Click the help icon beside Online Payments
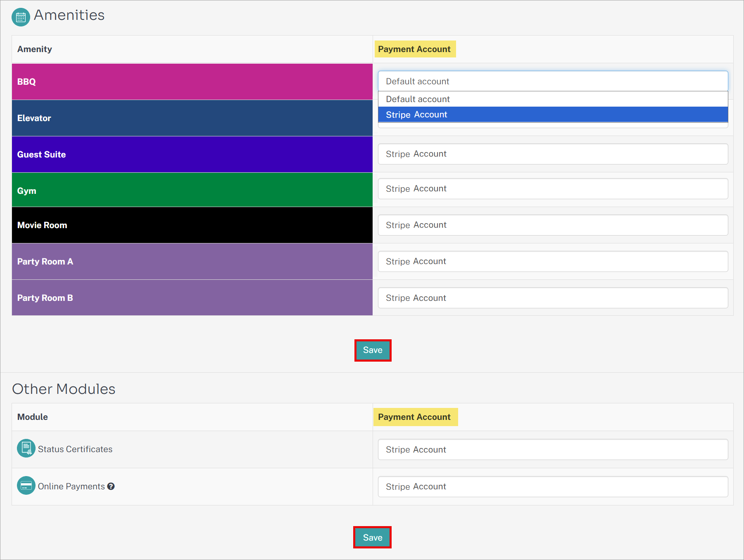Screen dimensions: 744x560 [x=111, y=486]
